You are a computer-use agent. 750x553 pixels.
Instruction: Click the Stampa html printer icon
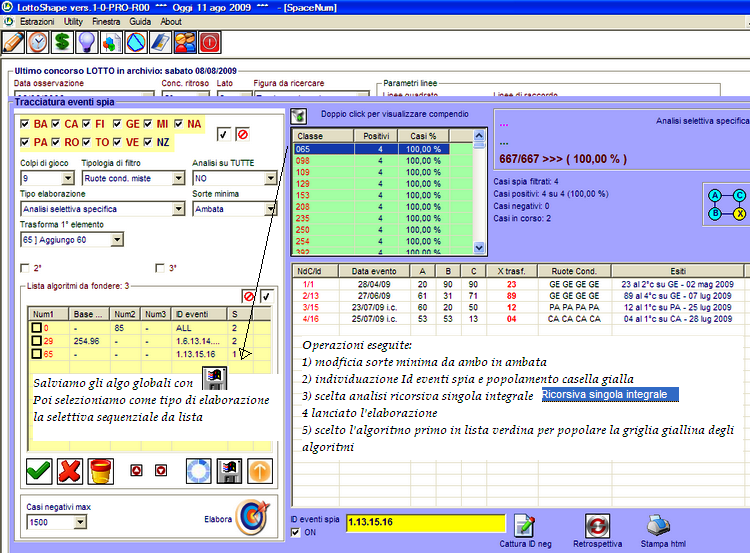pos(659,526)
